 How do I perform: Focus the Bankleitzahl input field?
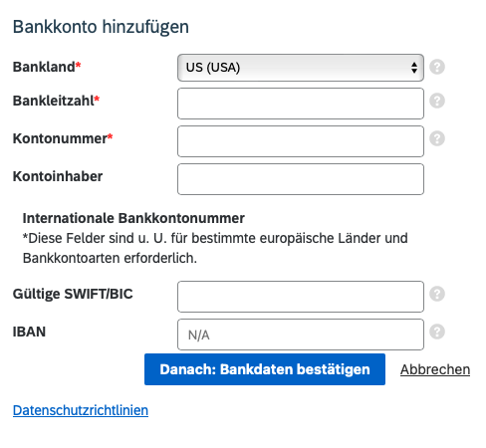pyautogui.click(x=301, y=104)
